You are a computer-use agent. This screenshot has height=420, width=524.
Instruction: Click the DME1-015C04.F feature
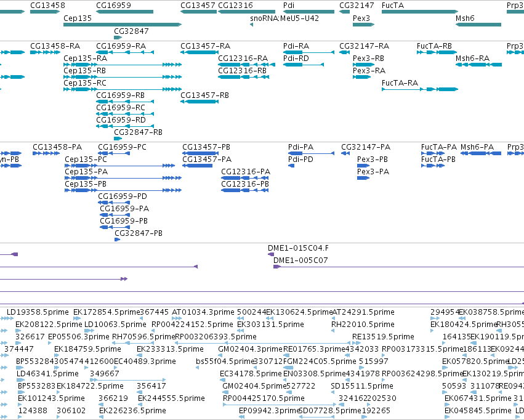coord(271,254)
